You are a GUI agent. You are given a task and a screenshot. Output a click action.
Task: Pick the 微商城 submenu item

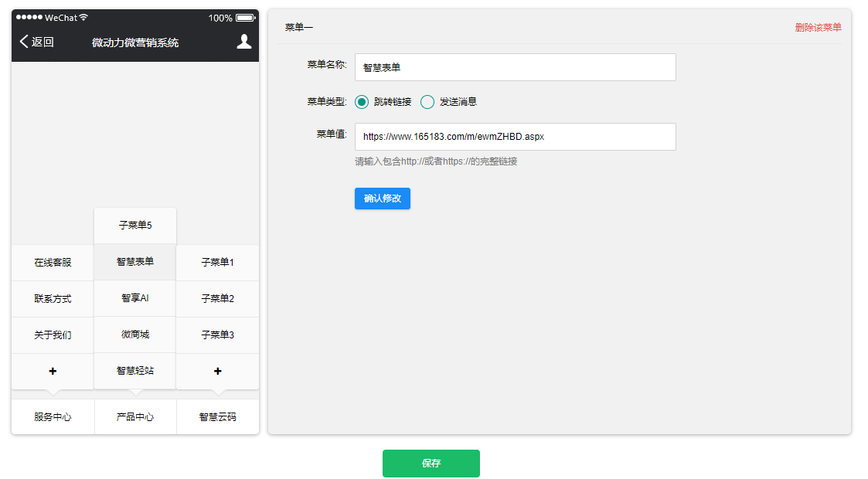135,335
